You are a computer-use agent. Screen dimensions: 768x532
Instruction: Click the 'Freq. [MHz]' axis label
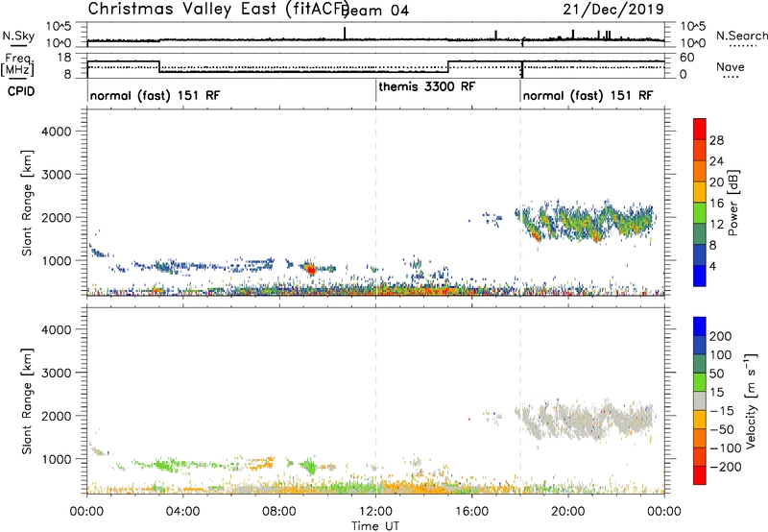point(17,65)
